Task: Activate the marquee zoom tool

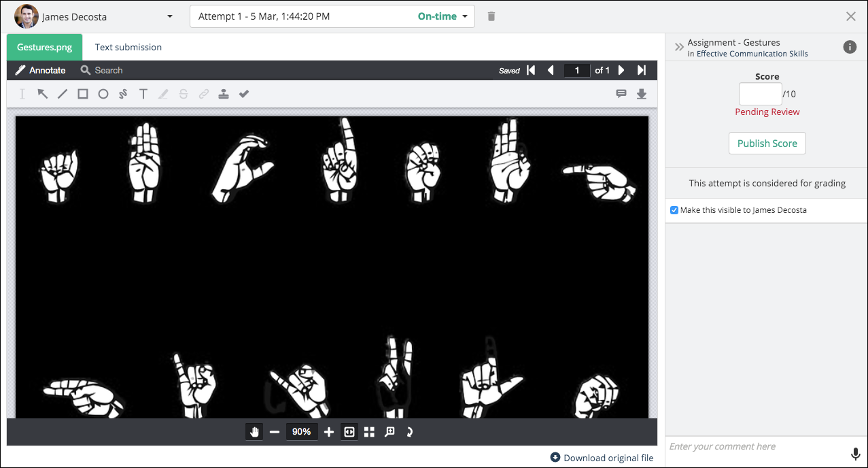Action: [389, 432]
